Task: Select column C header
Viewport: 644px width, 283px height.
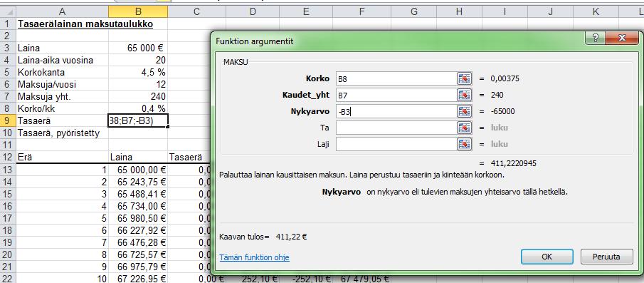Action: click(x=196, y=12)
